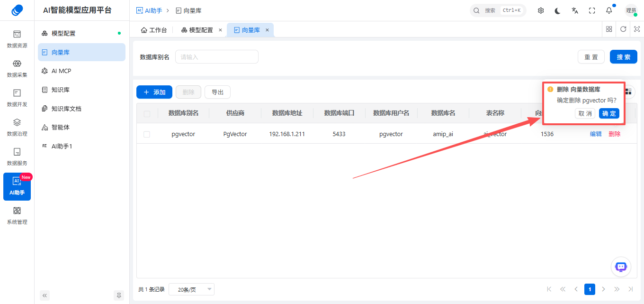Open 知识库 in the sidebar menu
Screen dimensions: 644x304
[81, 90]
